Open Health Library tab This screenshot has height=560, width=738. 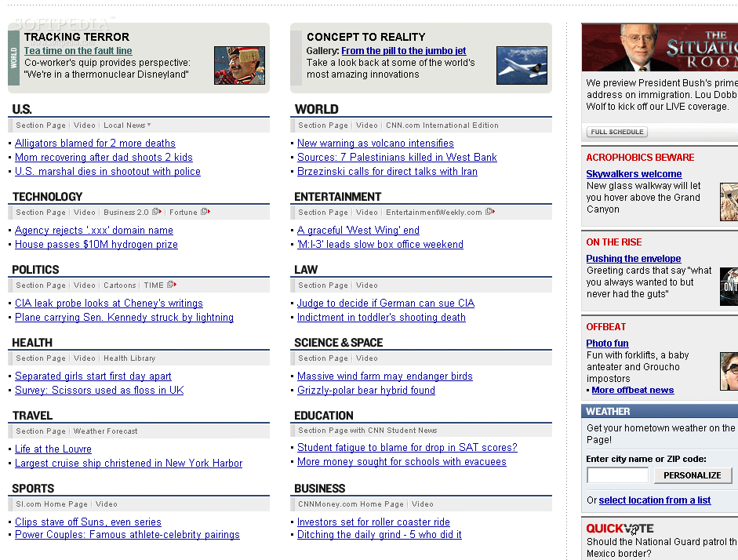tap(129, 358)
